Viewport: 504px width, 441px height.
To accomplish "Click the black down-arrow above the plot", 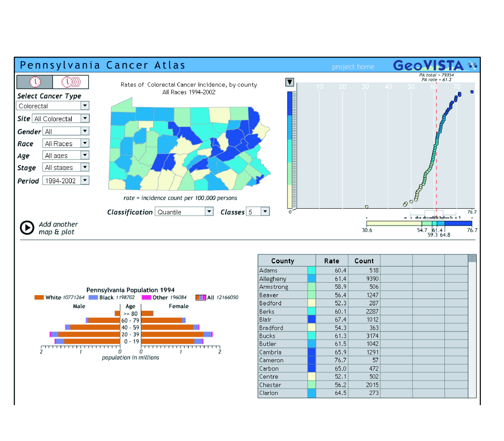I will click(289, 82).
